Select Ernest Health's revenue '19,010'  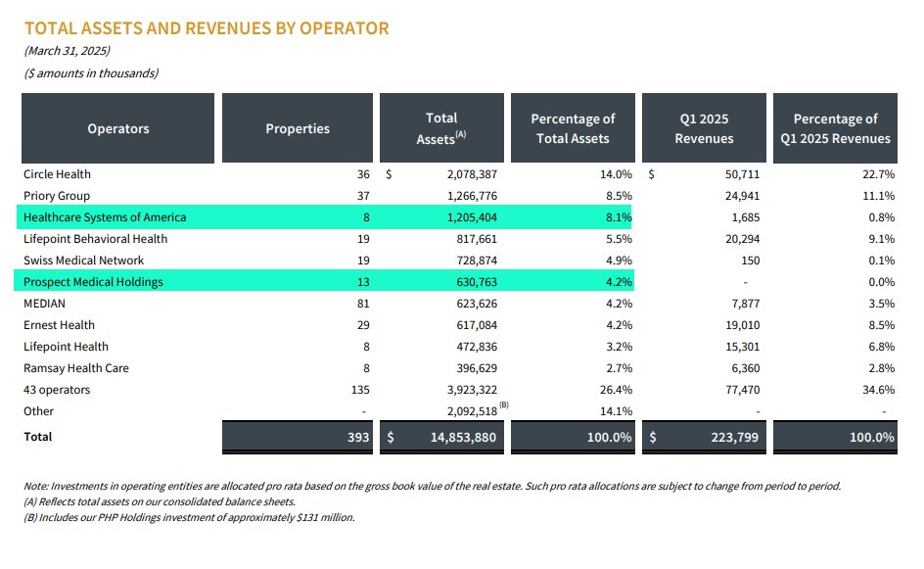743,325
